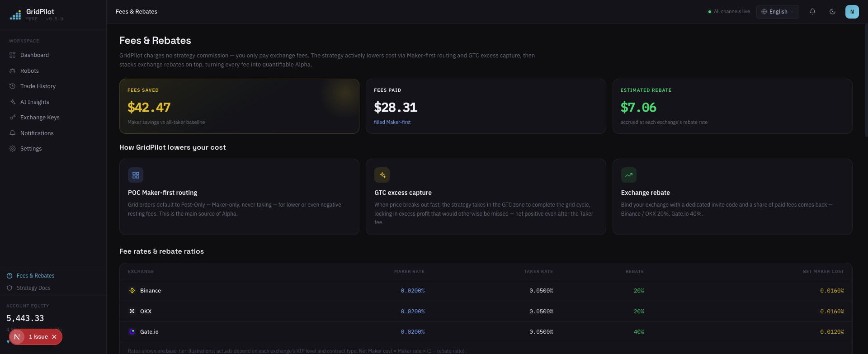
Task: Click the EXCHANGE column header
Action: point(141,272)
